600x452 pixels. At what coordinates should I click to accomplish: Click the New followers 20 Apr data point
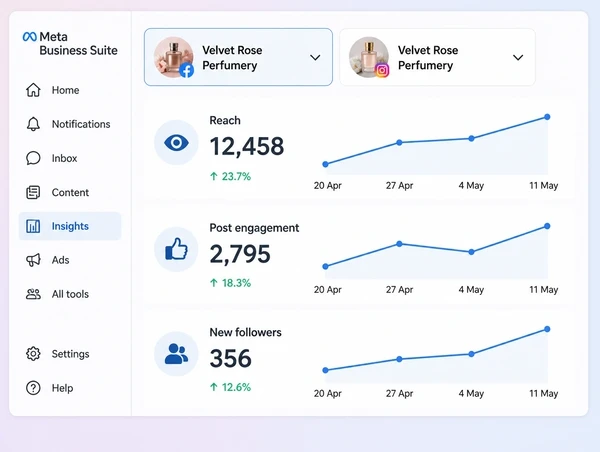pos(325,370)
